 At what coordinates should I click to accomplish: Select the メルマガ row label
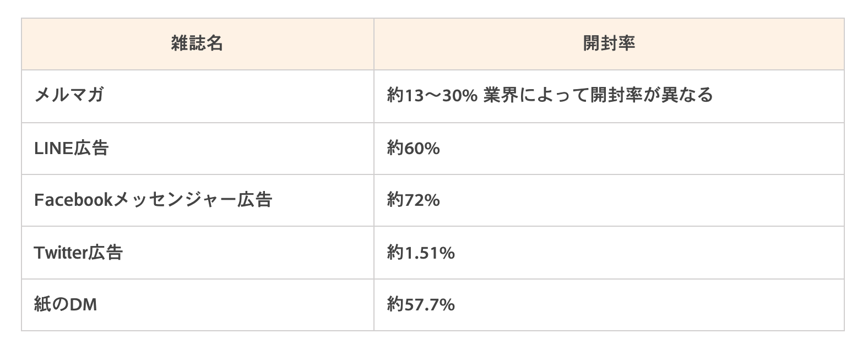(x=69, y=96)
